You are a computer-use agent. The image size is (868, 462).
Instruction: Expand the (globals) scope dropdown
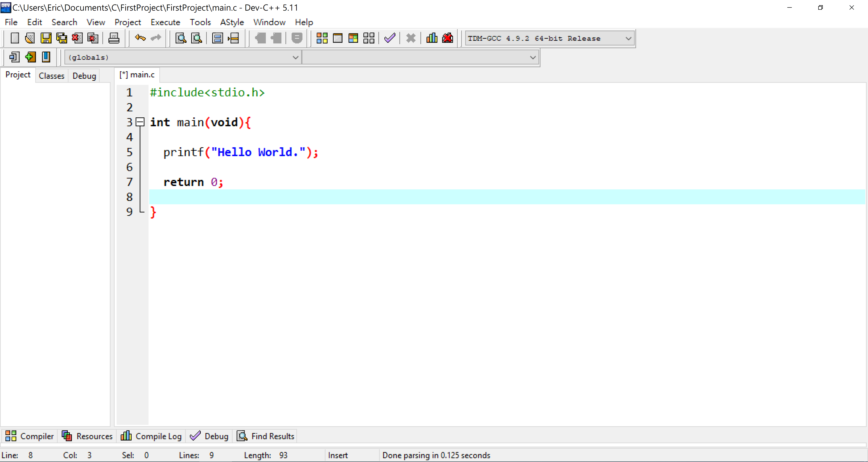pyautogui.click(x=295, y=57)
